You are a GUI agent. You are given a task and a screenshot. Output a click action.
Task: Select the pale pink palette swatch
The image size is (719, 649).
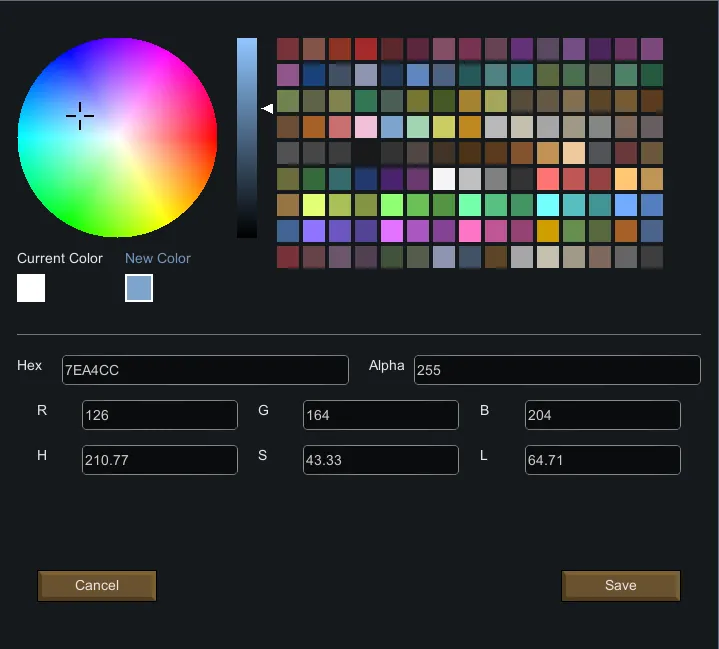(x=366, y=127)
